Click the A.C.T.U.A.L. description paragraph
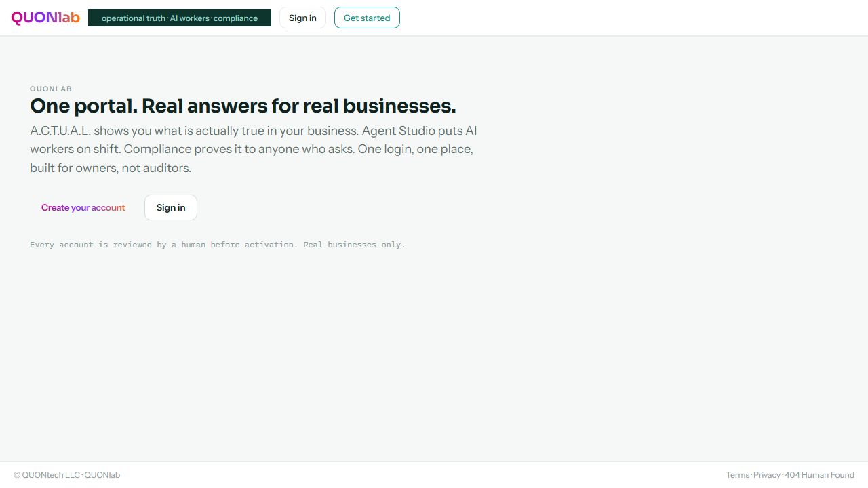The width and height of the screenshot is (868, 488). (254, 149)
